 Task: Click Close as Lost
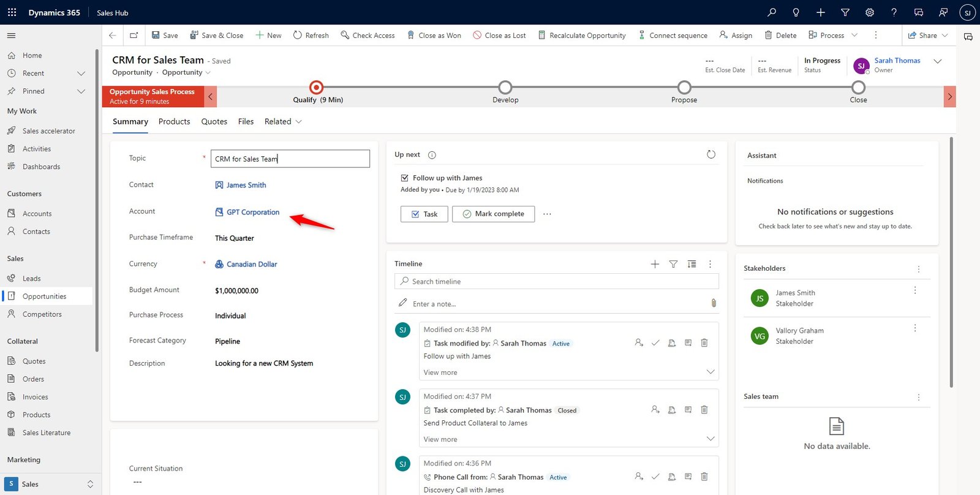click(499, 36)
